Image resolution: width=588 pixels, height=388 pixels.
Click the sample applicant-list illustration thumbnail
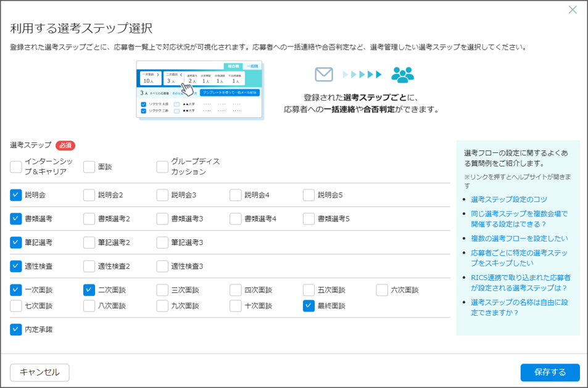pyautogui.click(x=201, y=90)
